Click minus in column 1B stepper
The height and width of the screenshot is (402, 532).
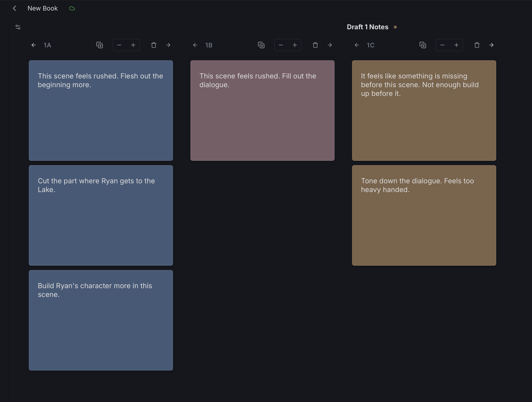(281, 45)
